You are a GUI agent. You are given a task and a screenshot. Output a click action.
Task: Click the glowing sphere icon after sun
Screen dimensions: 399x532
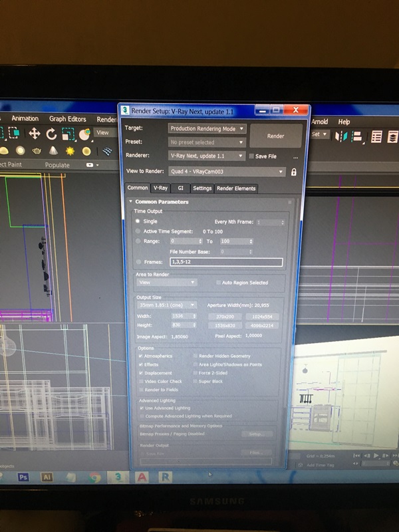86,151
